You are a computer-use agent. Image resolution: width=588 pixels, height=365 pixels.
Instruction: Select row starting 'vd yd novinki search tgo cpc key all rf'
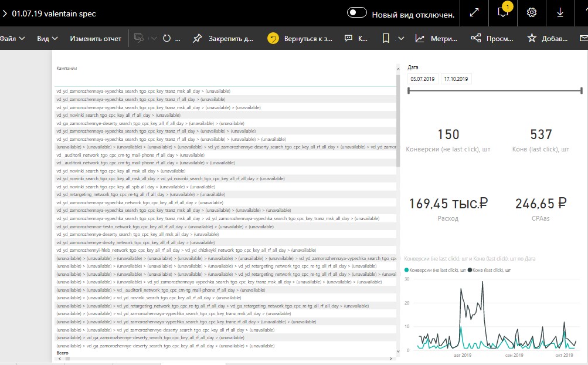(x=225, y=115)
